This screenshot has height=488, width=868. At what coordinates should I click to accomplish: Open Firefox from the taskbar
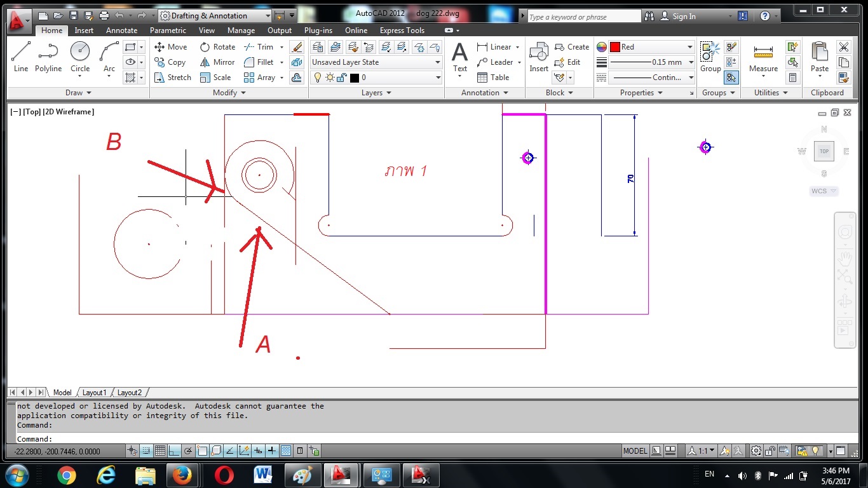[182, 475]
